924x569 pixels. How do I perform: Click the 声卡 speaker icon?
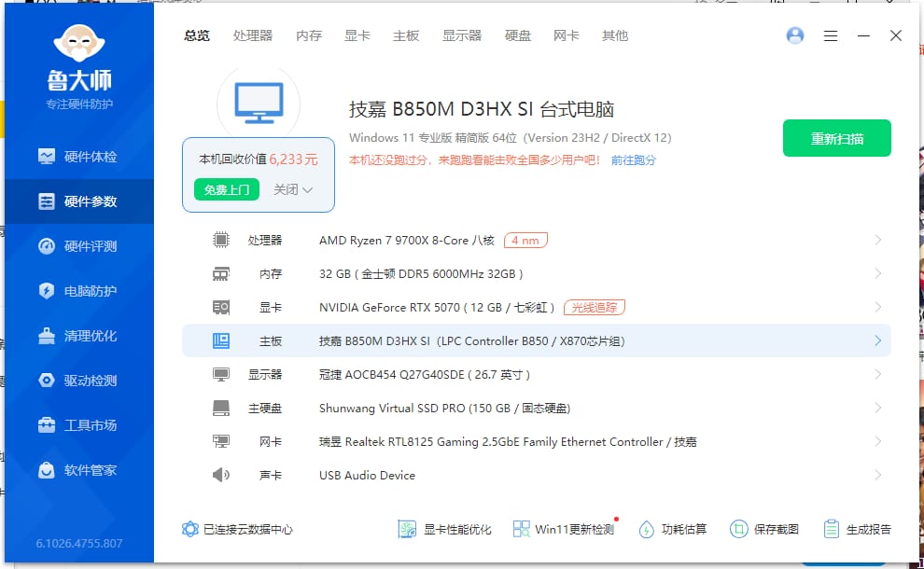[x=221, y=475]
